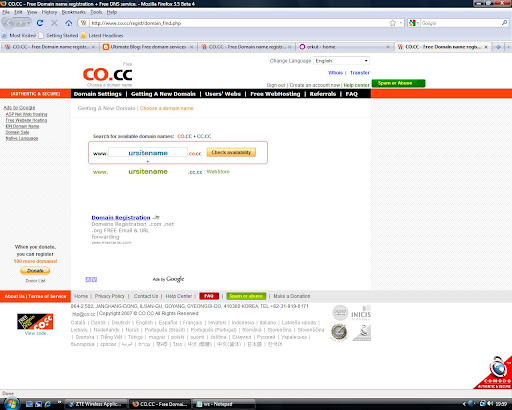Open the WebStore link
512x410 pixels.
[x=218, y=172]
